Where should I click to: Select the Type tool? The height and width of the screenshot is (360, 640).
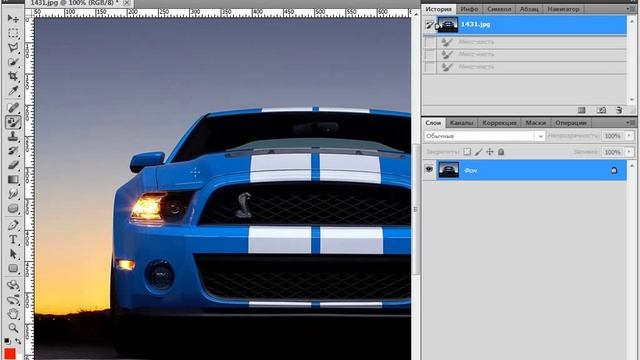pyautogui.click(x=13, y=240)
